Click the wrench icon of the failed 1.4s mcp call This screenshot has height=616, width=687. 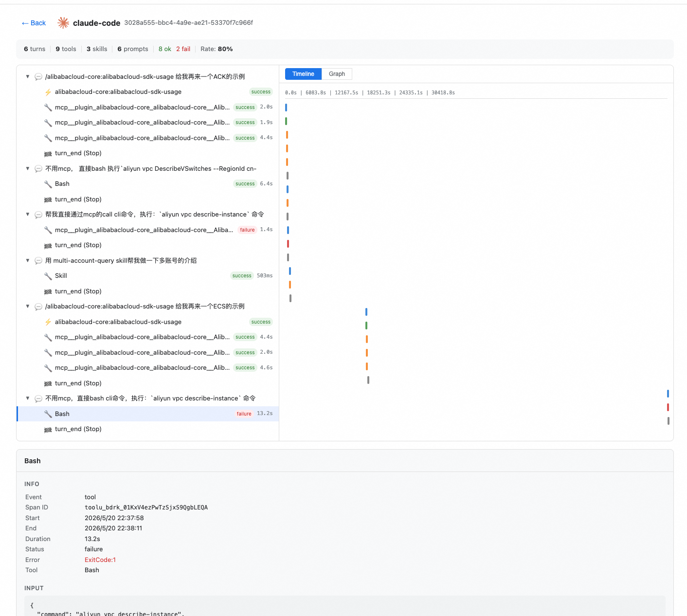[x=48, y=230]
